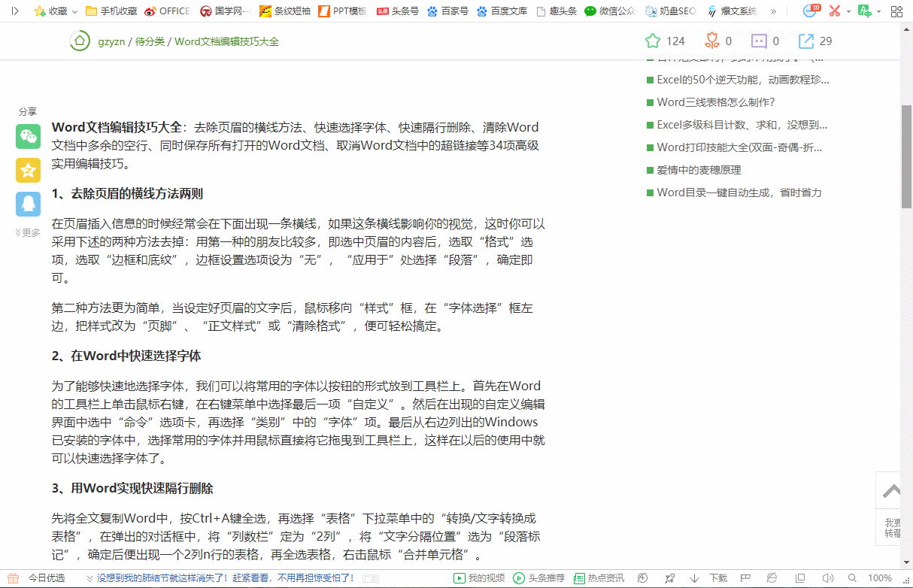This screenshot has width=913, height=588.
Task: Open the 头条号 bookmark
Action: point(398,11)
